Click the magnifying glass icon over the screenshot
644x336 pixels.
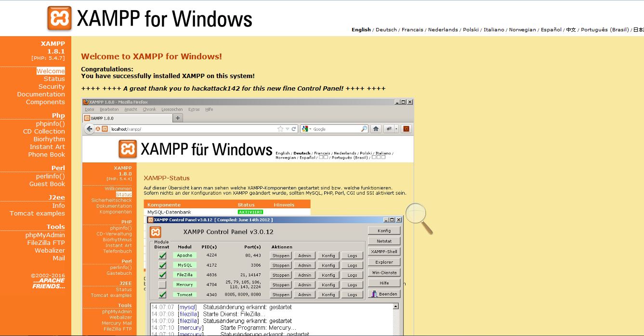pyautogui.click(x=419, y=218)
